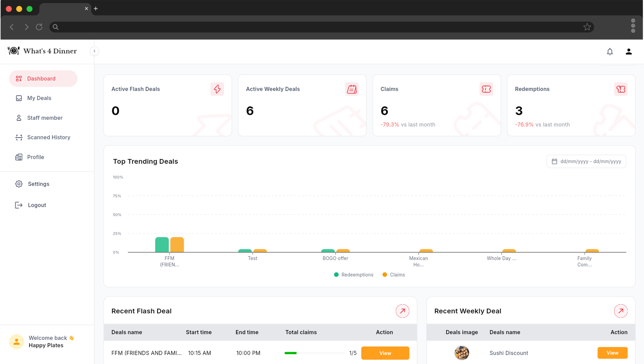644x364 pixels.
Task: Open the dd/mm/yyyy date range picker
Action: coord(586,161)
